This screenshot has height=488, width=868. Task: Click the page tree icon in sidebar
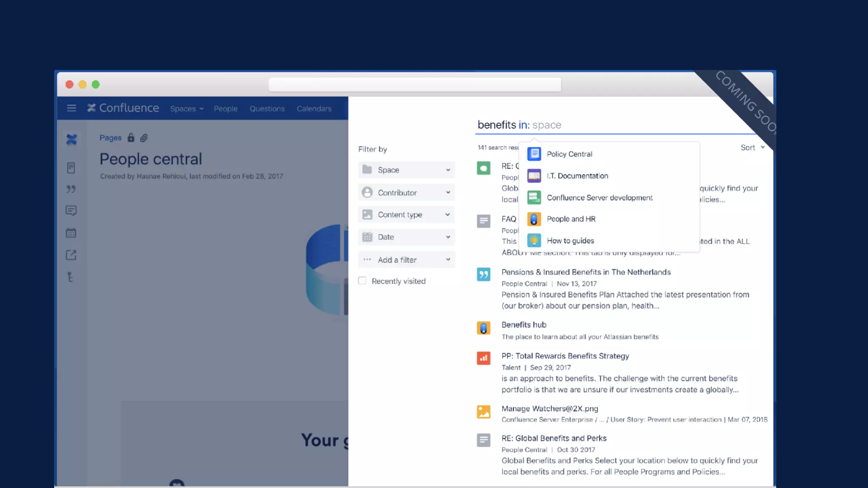(x=70, y=277)
